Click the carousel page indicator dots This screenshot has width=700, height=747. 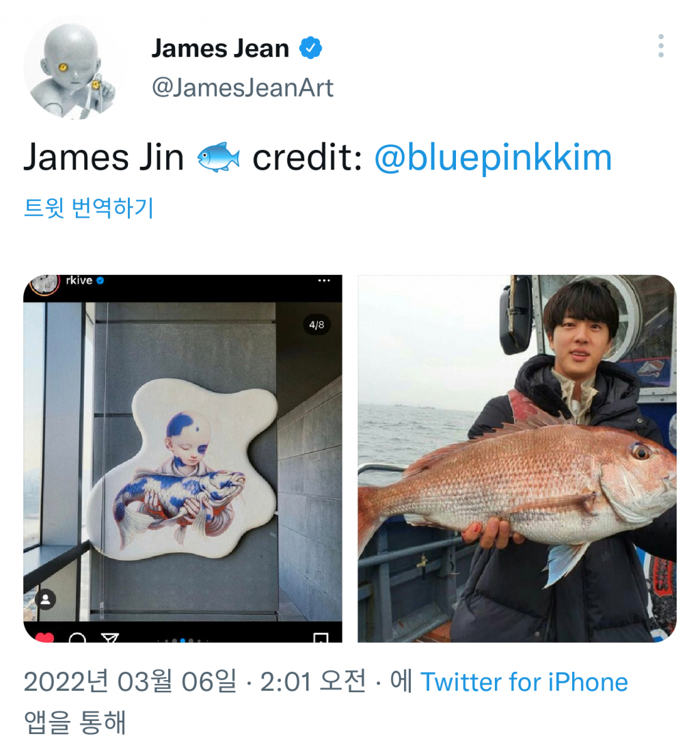point(183,641)
